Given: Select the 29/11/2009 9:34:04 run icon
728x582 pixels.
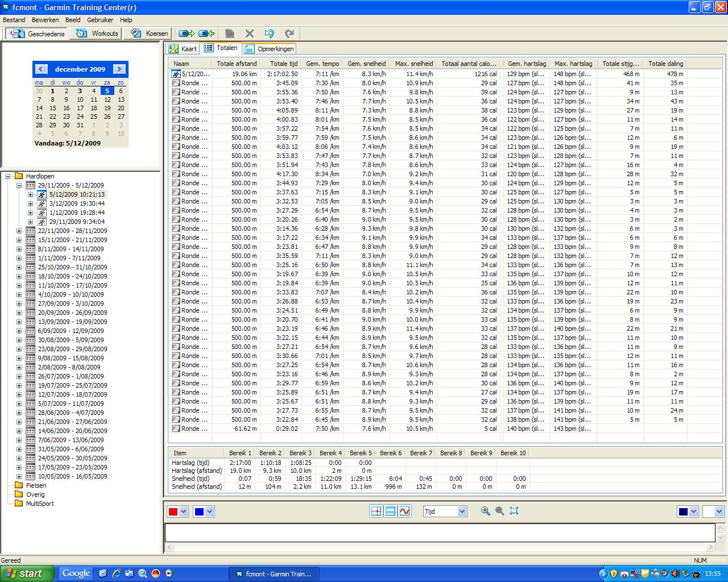Looking at the screenshot, I should (x=42, y=222).
